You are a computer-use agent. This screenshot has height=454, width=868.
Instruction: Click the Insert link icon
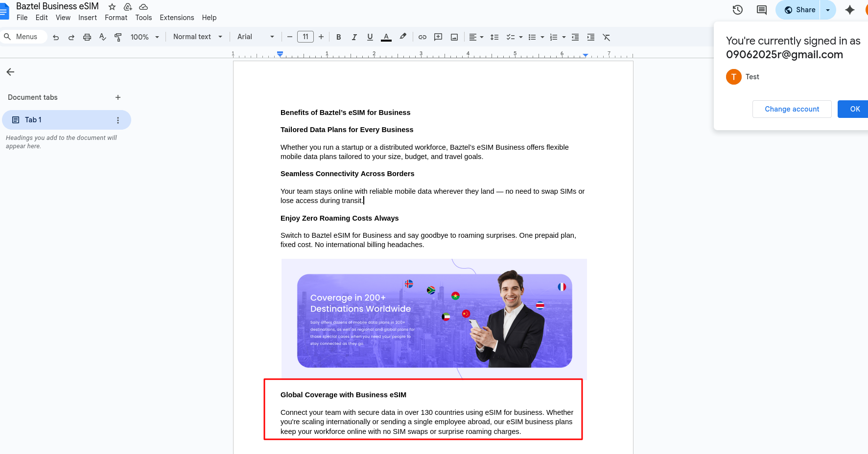[x=422, y=37]
